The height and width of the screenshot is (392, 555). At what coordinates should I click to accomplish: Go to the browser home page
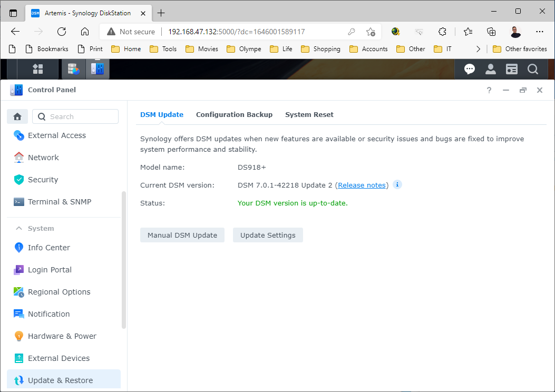pyautogui.click(x=85, y=32)
